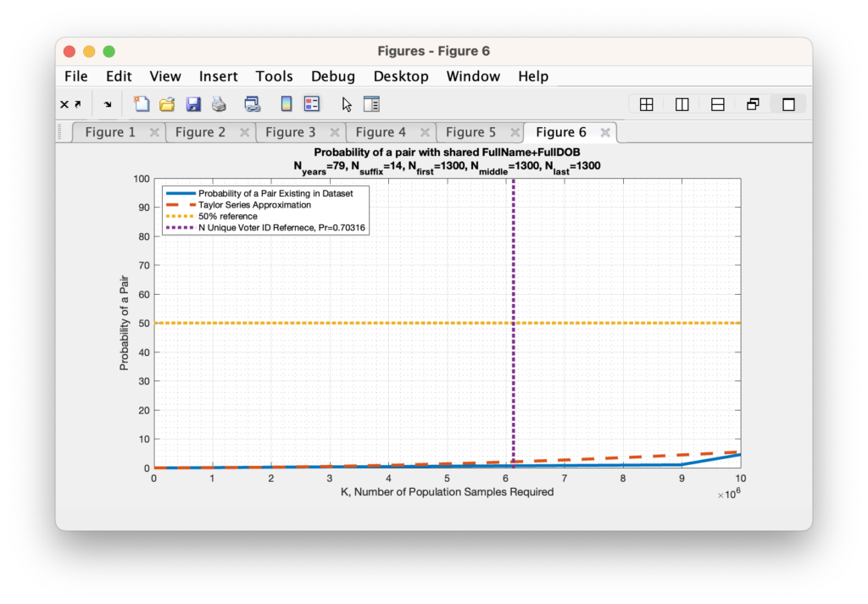Click the undock figure arrow icon

point(78,104)
